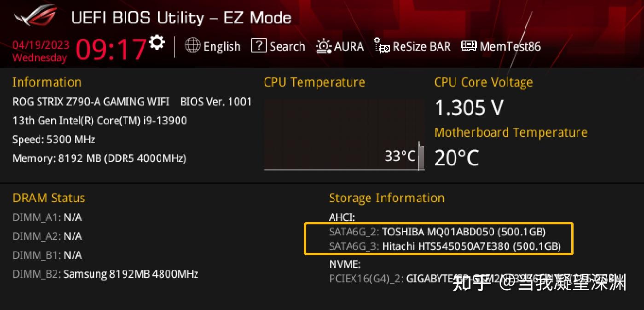Screen dimensions: 644x310
Task: Select the SATA6G_2 TOSHIBA drive entry
Action: pyautogui.click(x=437, y=231)
